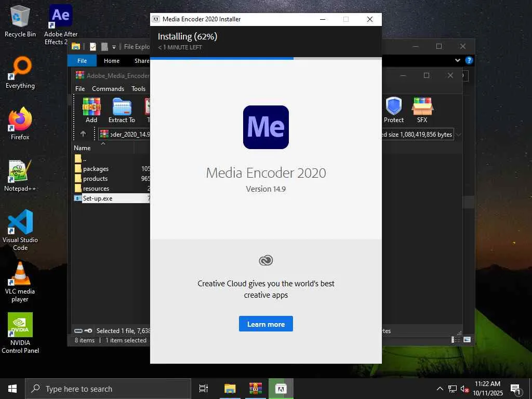Open the NVIDIA Control Panel desktop shortcut

pos(20,333)
